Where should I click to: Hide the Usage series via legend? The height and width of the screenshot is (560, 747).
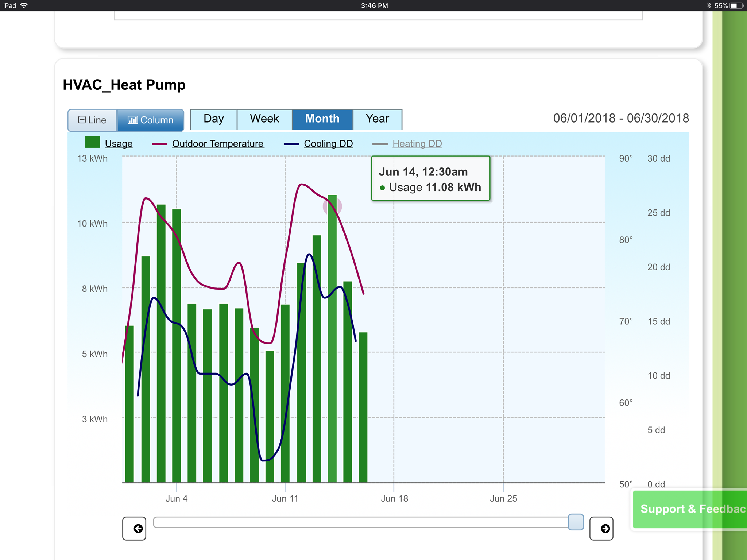pyautogui.click(x=119, y=144)
